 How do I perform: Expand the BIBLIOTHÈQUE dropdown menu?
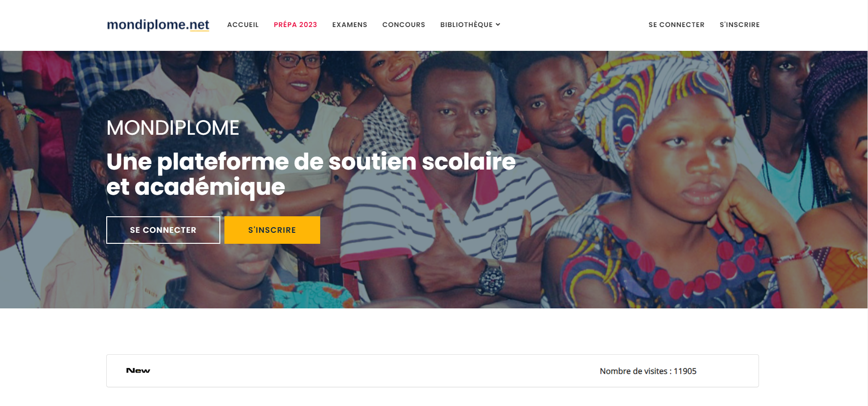[470, 25]
